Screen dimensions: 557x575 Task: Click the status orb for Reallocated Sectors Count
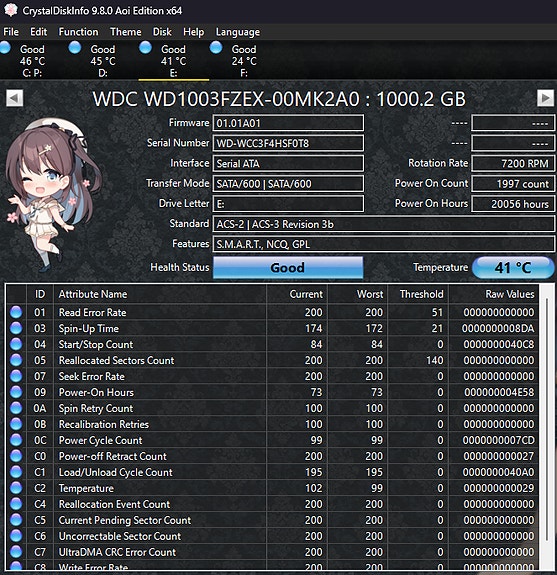click(16, 360)
